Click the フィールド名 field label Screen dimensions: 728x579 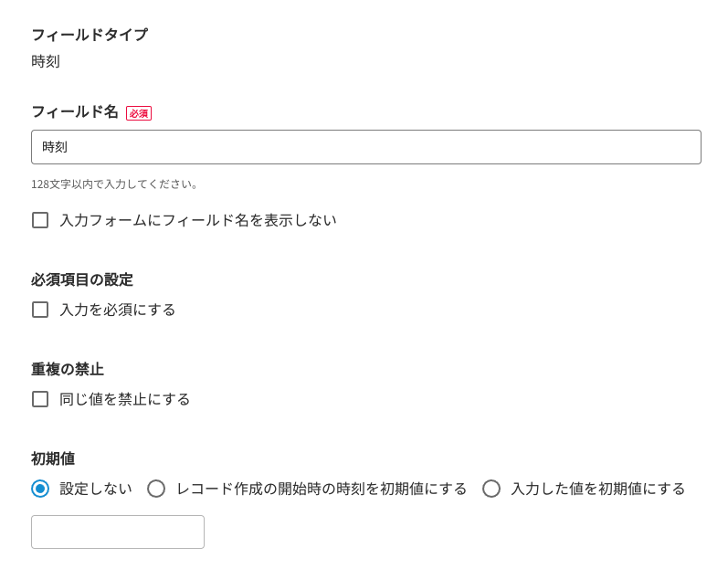(x=75, y=111)
